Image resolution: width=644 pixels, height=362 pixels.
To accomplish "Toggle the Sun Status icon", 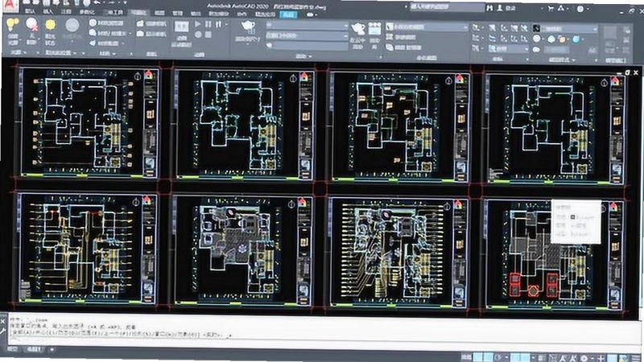I will (x=51, y=26).
